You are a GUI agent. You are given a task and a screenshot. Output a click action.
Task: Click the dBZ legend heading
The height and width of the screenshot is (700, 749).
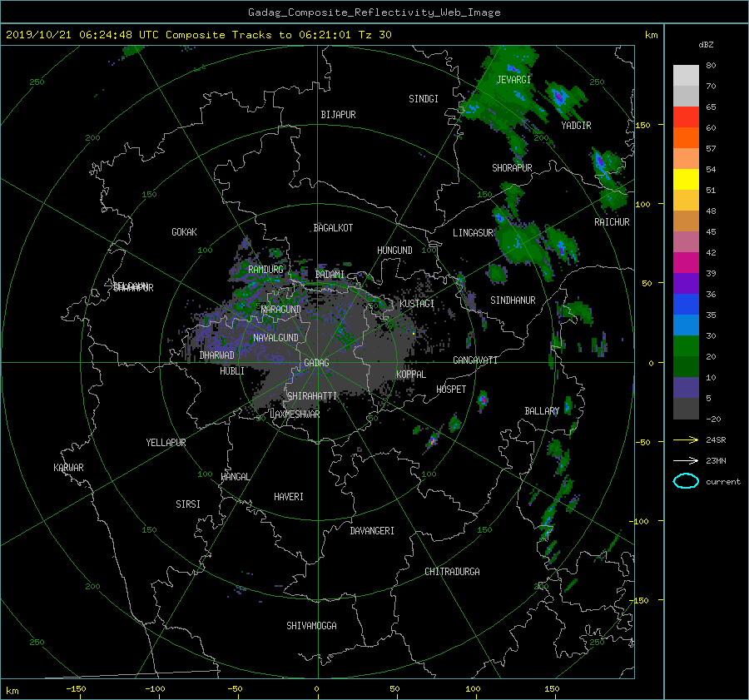pos(706,45)
